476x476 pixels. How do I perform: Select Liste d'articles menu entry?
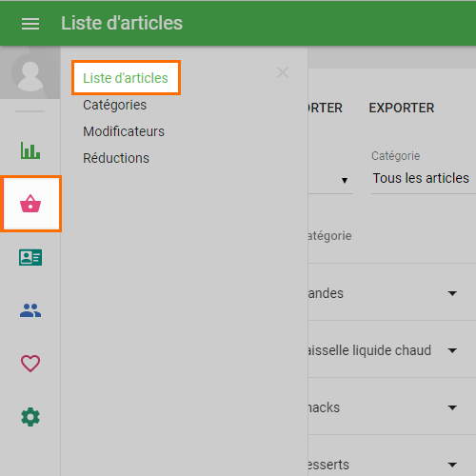pyautogui.click(x=126, y=78)
